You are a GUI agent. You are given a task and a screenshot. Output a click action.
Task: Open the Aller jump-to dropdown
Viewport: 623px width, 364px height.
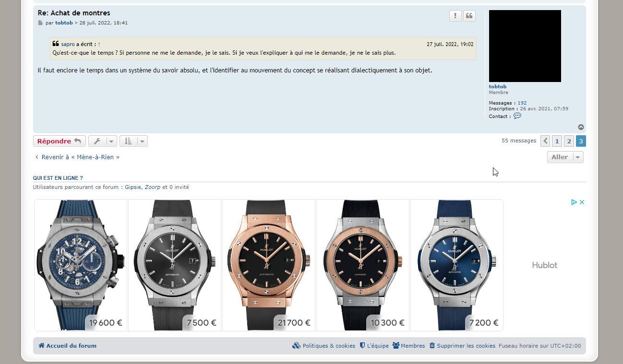click(x=565, y=157)
